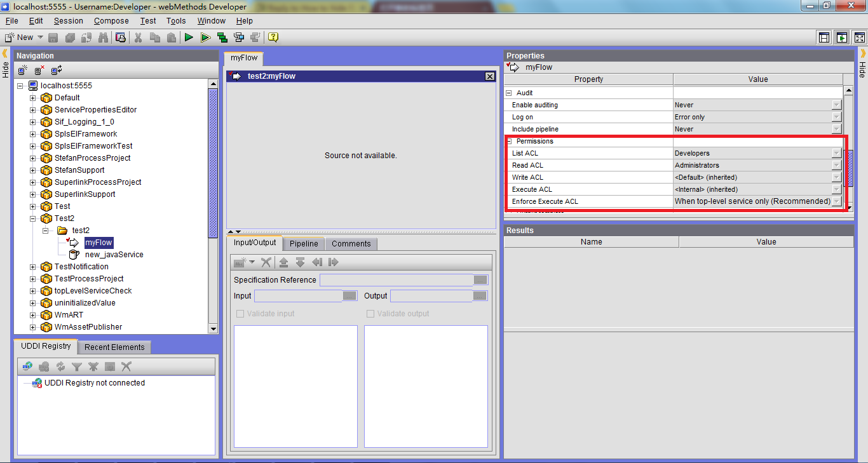This screenshot has width=868, height=463.
Task: Click the Paste clipboard toolbar icon
Action: tap(171, 37)
